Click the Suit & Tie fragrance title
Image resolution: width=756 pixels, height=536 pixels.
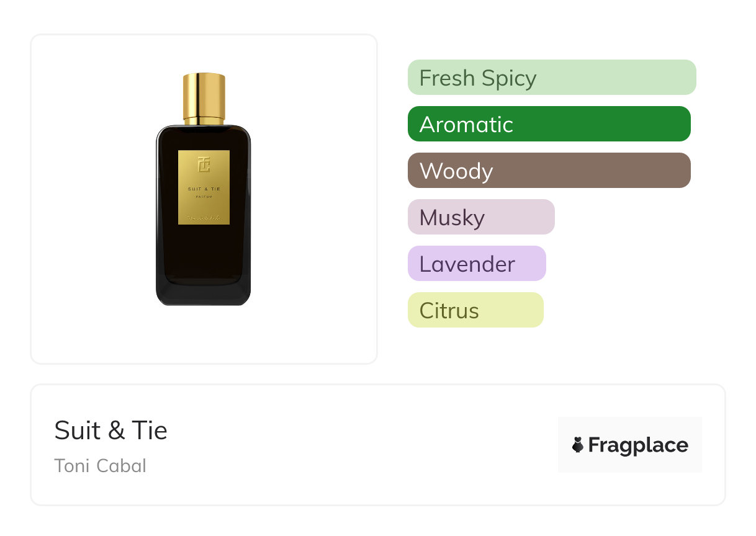coord(110,430)
